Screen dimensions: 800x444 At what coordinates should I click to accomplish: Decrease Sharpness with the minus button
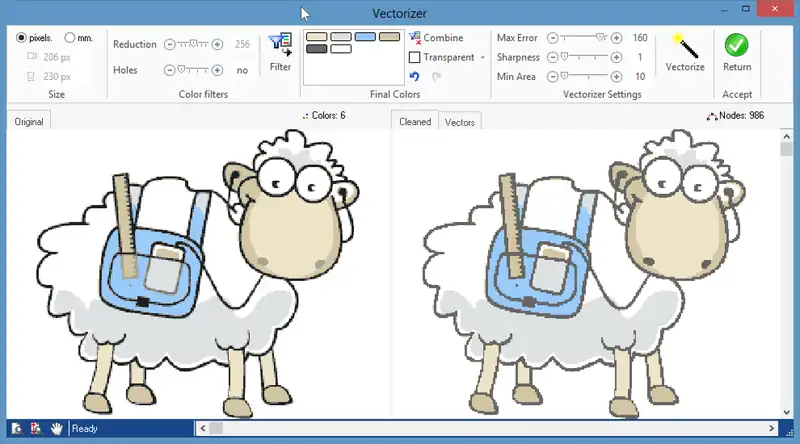coord(551,57)
